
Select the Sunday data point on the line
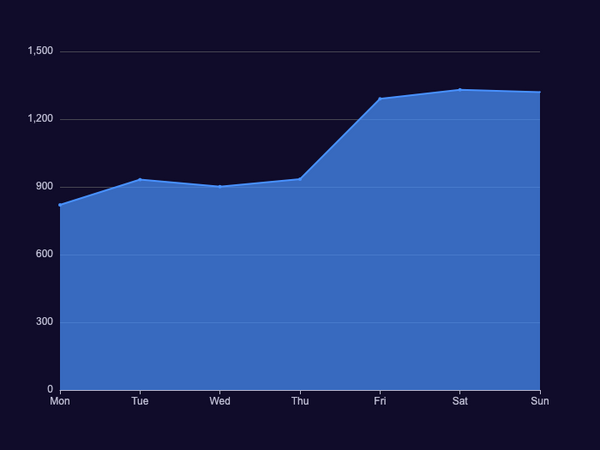click(540, 92)
